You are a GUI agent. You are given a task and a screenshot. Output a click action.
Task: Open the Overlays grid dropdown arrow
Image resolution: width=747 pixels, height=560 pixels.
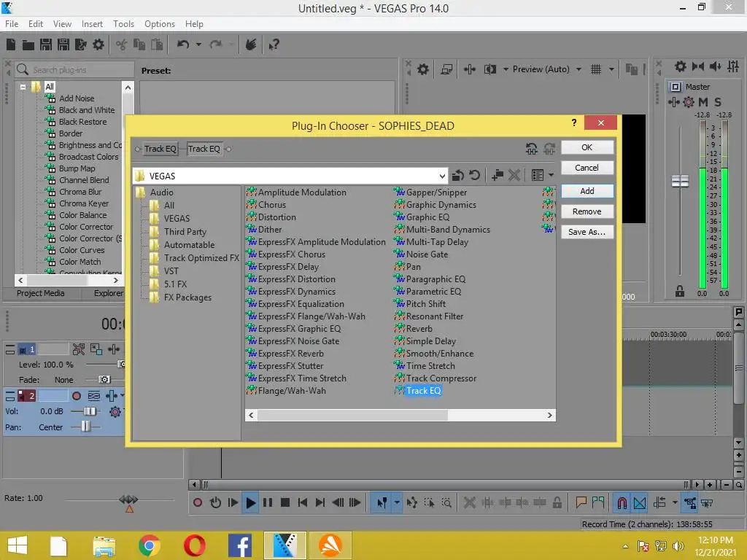pos(611,69)
